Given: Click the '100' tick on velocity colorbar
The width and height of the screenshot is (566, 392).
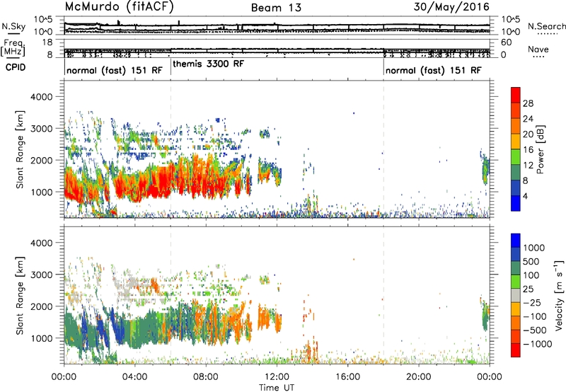Looking at the screenshot, I should click(531, 275).
